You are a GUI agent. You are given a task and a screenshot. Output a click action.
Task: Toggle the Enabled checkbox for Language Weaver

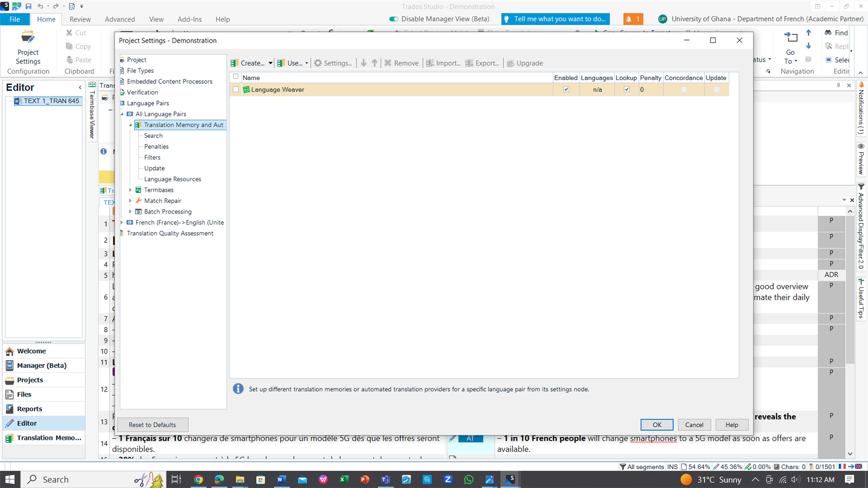pos(566,89)
